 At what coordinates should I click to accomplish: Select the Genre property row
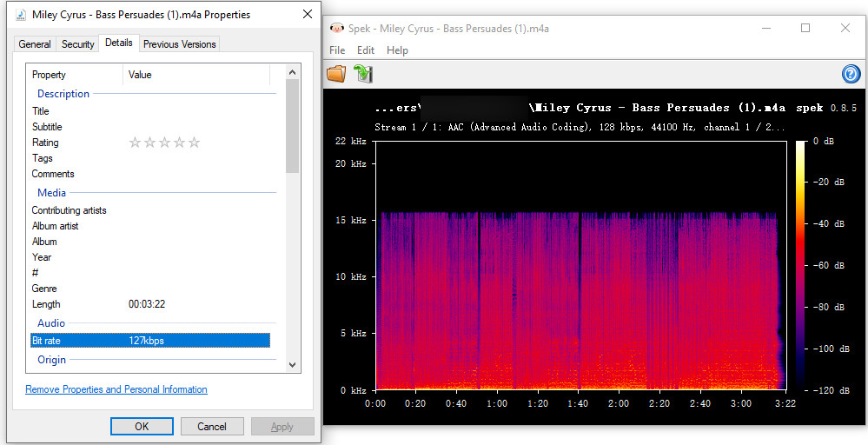pos(150,289)
